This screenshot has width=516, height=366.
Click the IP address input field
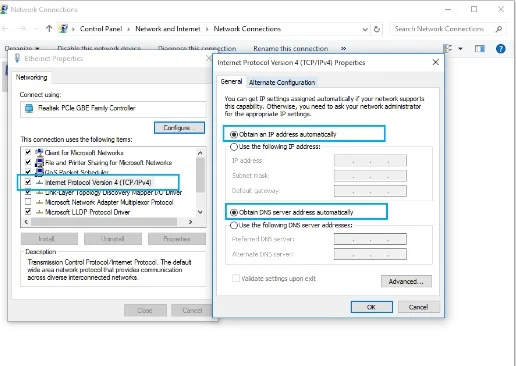point(370,161)
